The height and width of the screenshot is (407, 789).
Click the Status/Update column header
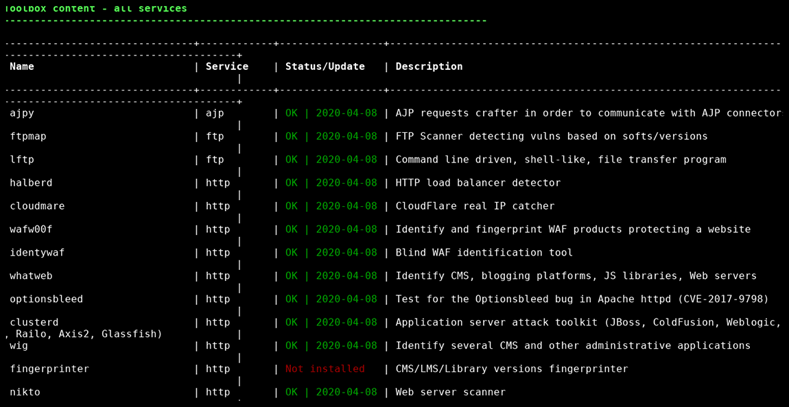(x=325, y=66)
